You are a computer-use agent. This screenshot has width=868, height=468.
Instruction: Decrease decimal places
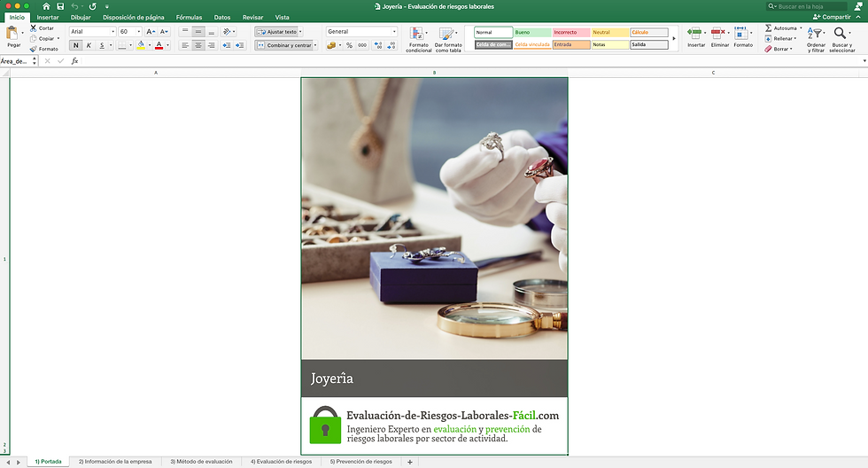[x=391, y=45]
